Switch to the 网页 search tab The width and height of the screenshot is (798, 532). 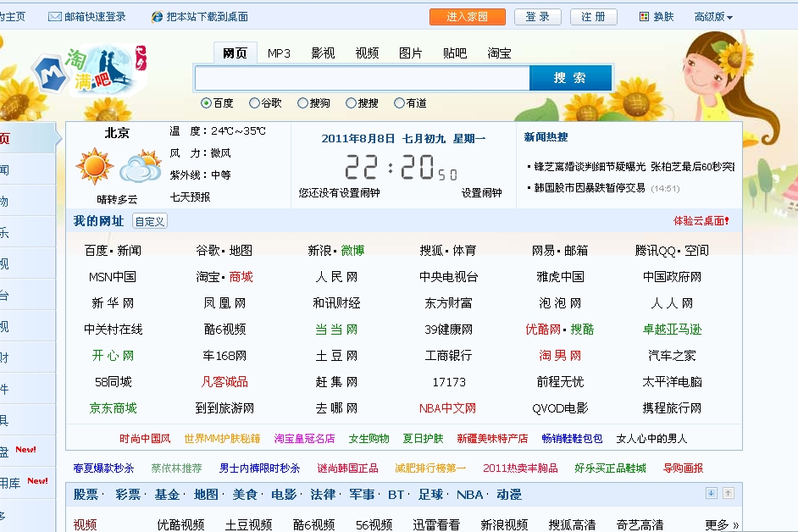click(x=236, y=53)
